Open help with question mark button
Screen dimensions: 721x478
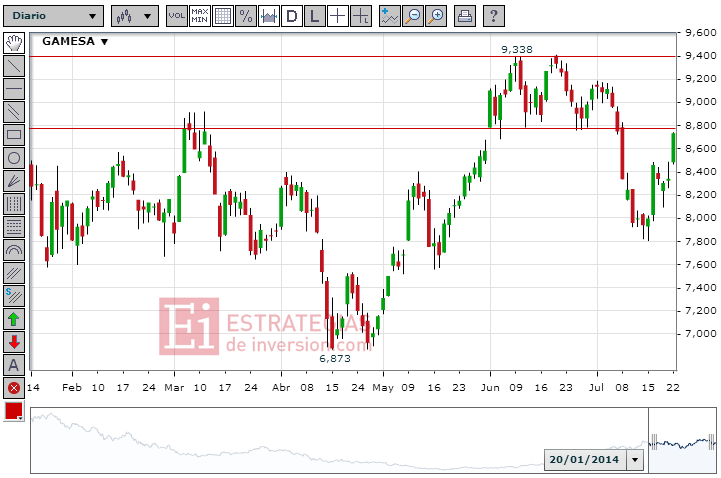pyautogui.click(x=494, y=16)
